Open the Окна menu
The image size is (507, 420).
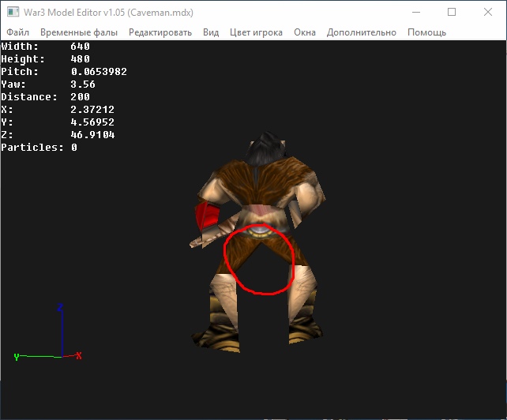click(305, 32)
